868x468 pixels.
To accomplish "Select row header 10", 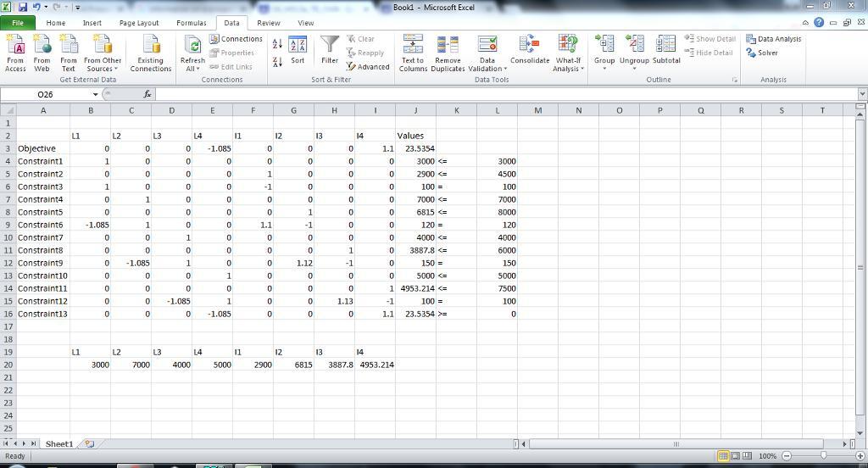I will tap(8, 237).
